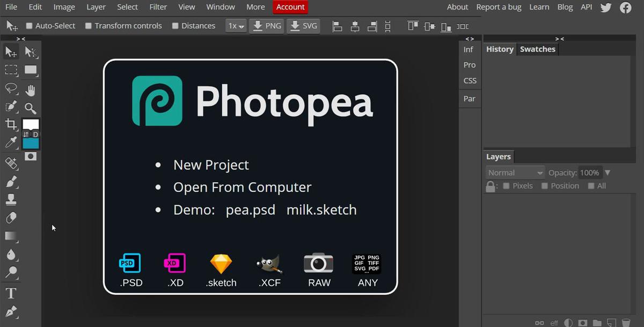Select the Dodge tool
644x327 pixels.
coord(11,272)
